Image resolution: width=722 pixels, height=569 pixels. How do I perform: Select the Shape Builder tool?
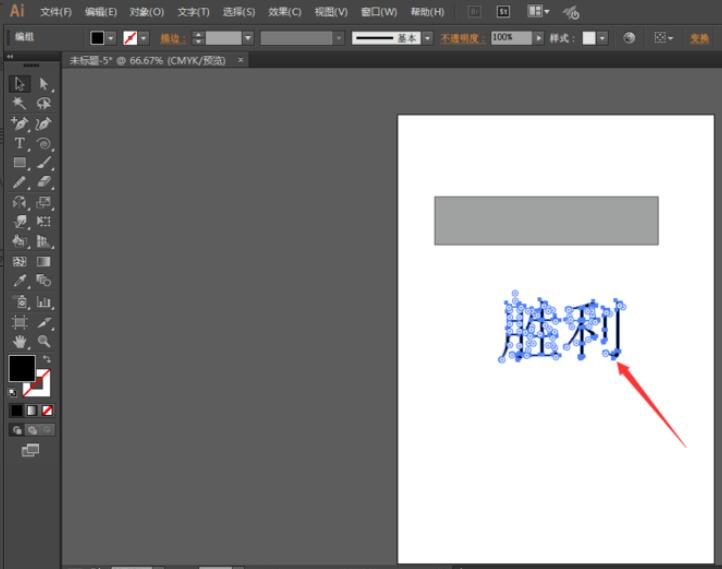(19, 241)
